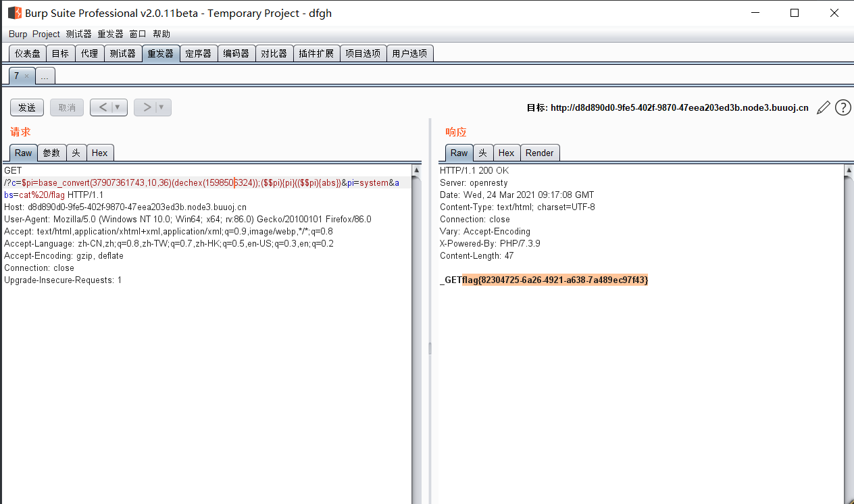Select the 重发器 tool tab

(161, 53)
